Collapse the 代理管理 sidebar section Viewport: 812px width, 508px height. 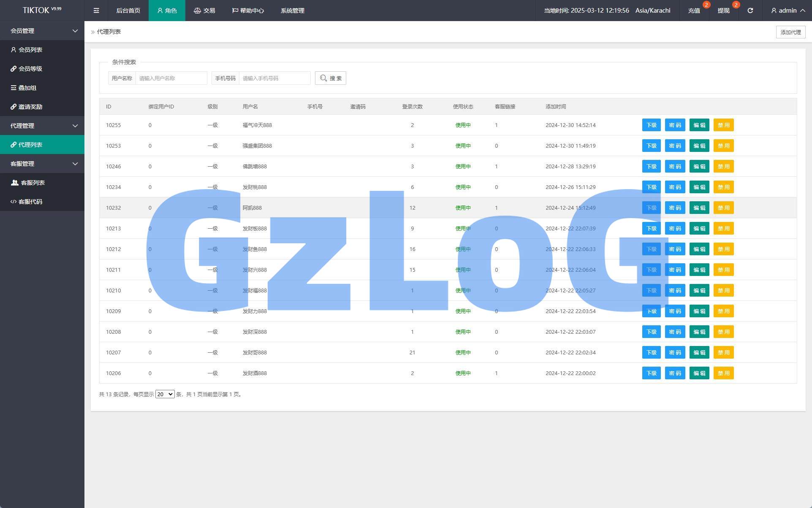(42, 126)
